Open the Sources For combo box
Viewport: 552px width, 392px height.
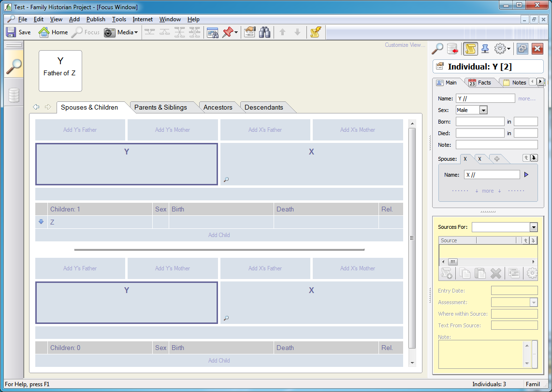[x=533, y=227]
